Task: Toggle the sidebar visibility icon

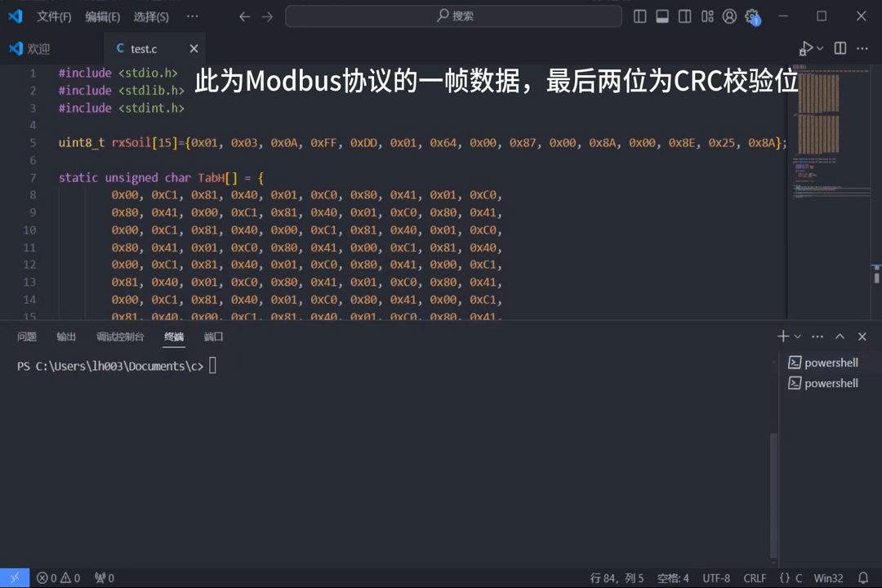Action: [640, 16]
